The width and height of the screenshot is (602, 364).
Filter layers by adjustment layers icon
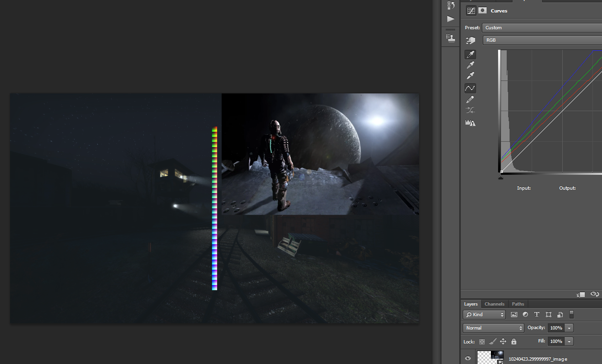click(525, 315)
